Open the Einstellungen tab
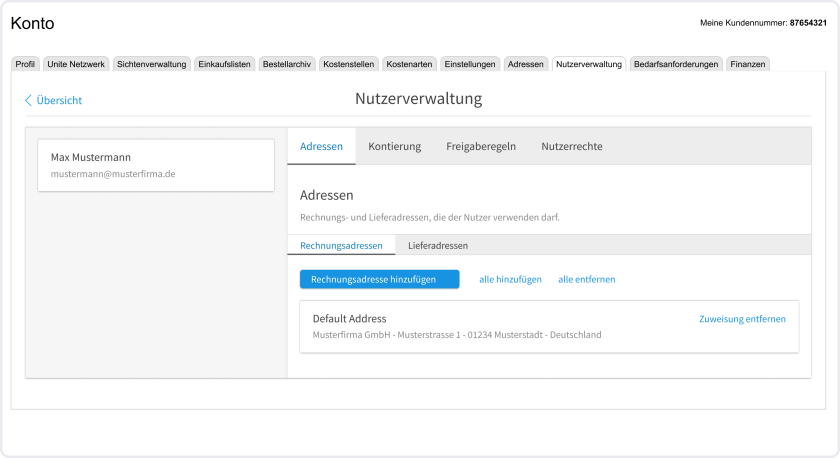Image resolution: width=840 pixels, height=458 pixels. pyautogui.click(x=470, y=64)
